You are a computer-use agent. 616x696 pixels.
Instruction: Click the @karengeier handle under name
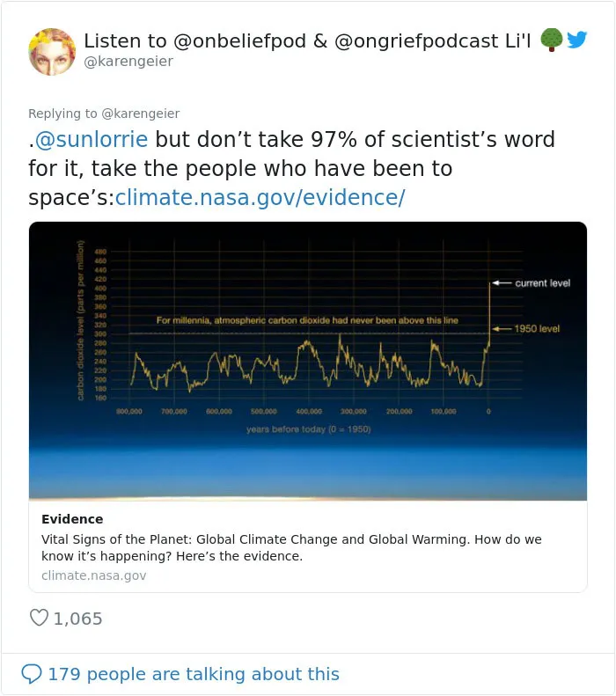point(128,62)
